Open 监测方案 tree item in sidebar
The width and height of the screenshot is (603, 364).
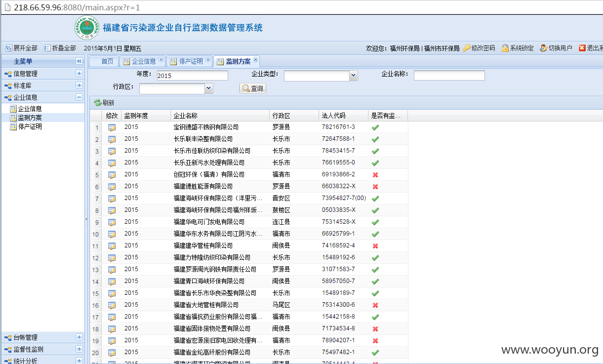(30, 118)
